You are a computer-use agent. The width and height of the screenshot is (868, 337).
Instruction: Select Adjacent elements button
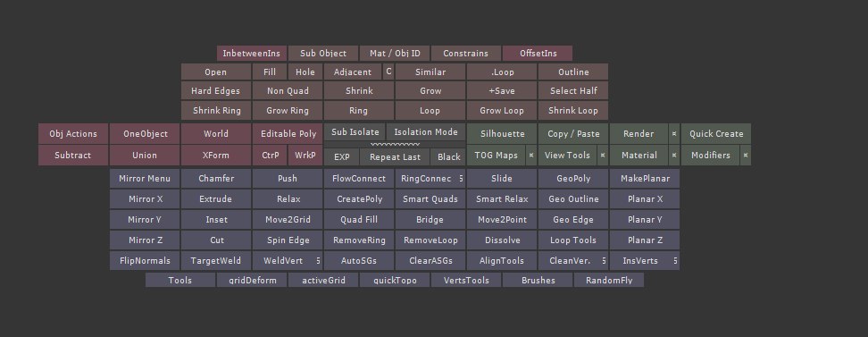(353, 72)
